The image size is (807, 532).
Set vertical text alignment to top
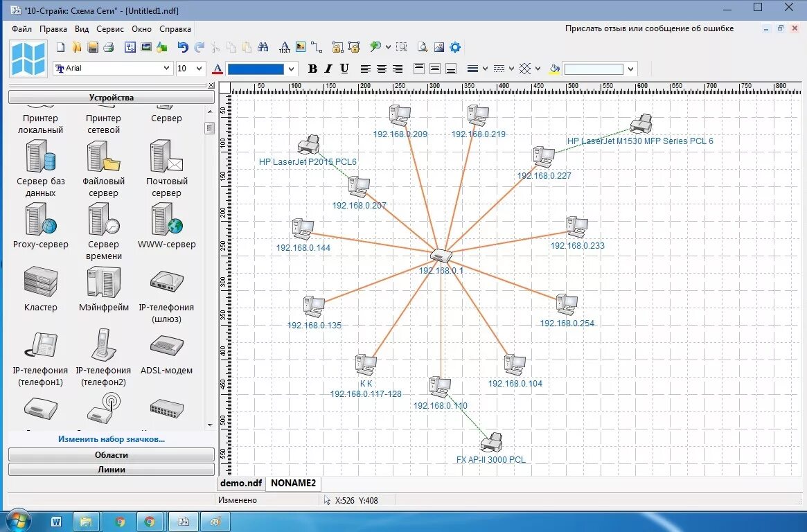coord(419,69)
